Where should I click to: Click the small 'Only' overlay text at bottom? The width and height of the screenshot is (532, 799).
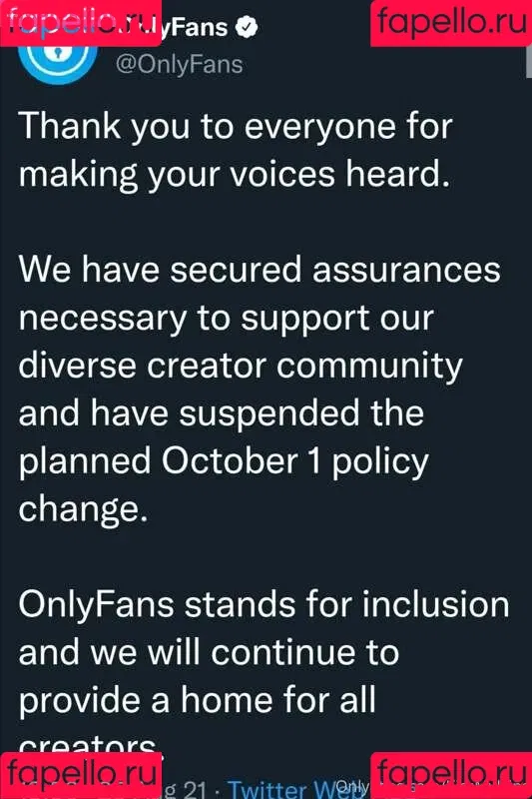(352, 786)
